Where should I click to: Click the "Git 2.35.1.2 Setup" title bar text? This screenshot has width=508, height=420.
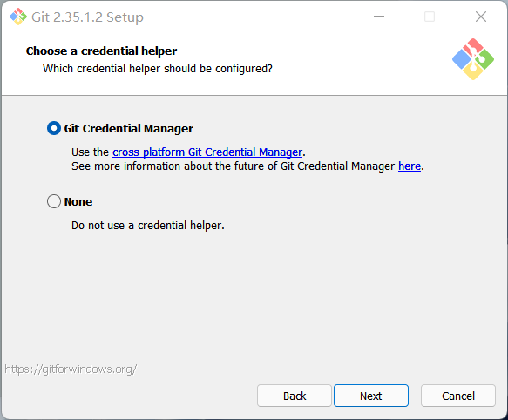click(x=87, y=17)
